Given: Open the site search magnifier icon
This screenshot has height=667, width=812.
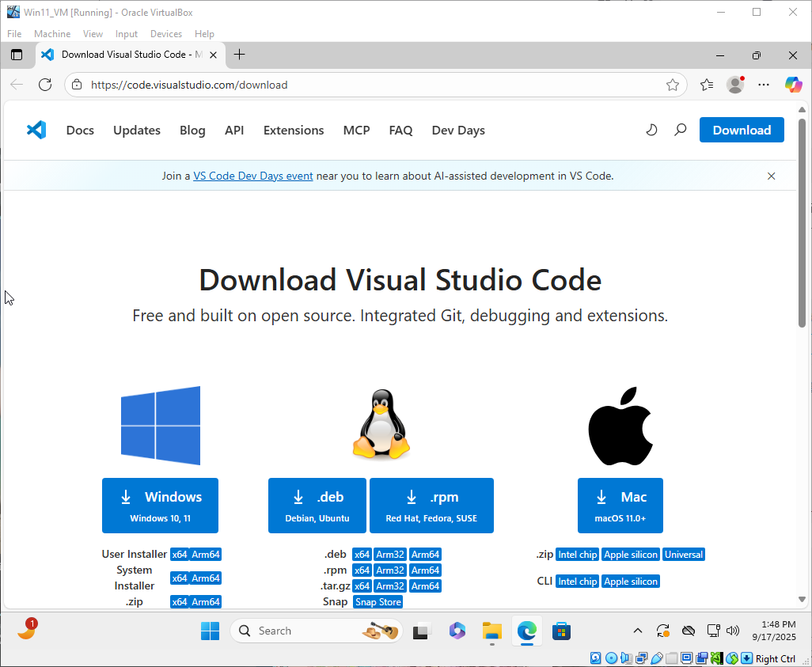Looking at the screenshot, I should click(680, 130).
